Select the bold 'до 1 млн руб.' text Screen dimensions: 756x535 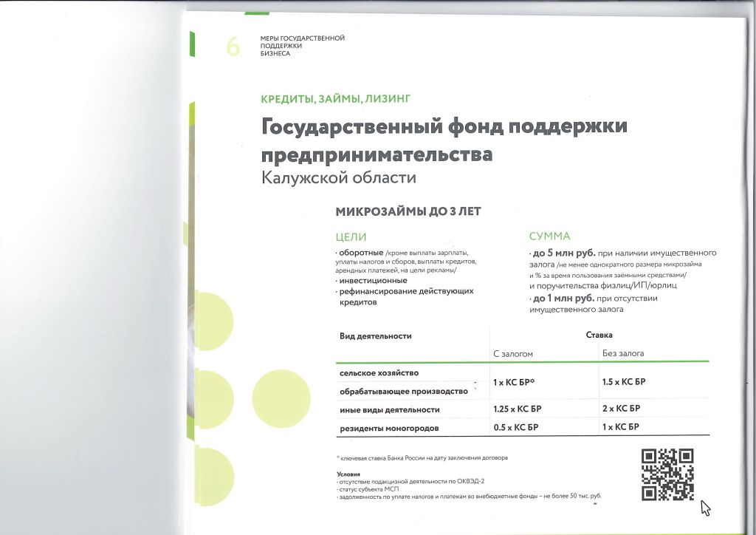[564, 299]
